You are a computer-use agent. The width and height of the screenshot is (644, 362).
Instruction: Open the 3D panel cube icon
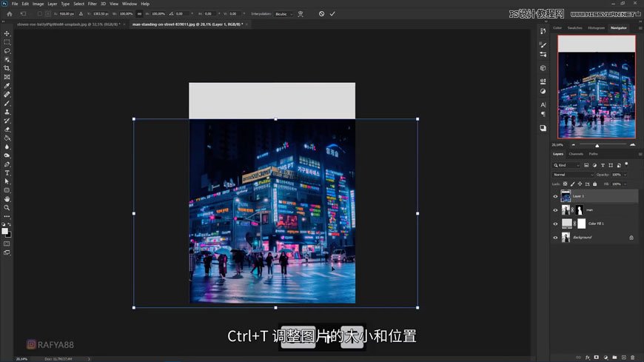pyautogui.click(x=543, y=68)
